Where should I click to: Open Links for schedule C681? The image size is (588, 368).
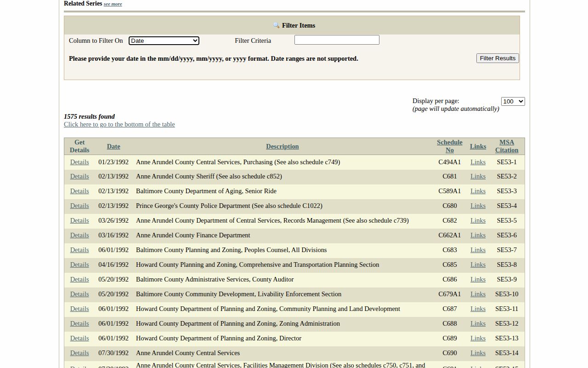[478, 176]
